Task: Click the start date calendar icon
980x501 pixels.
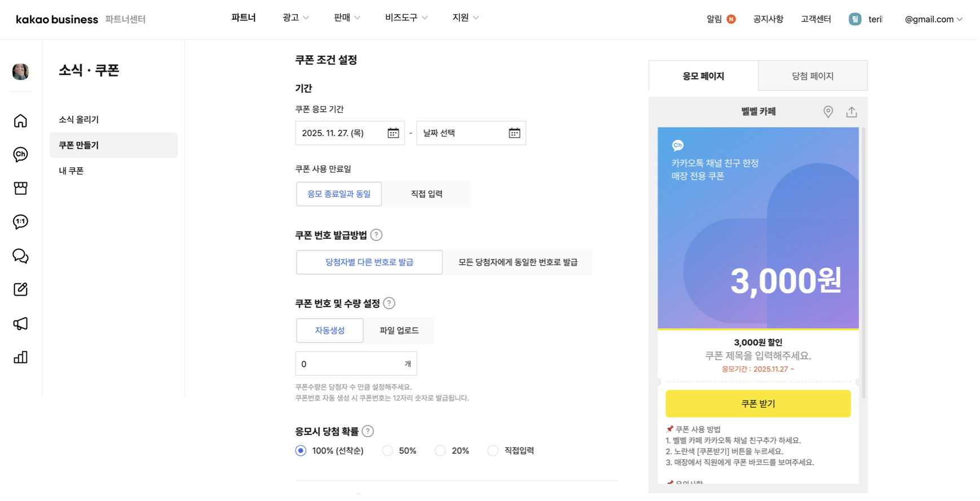Action: click(393, 133)
